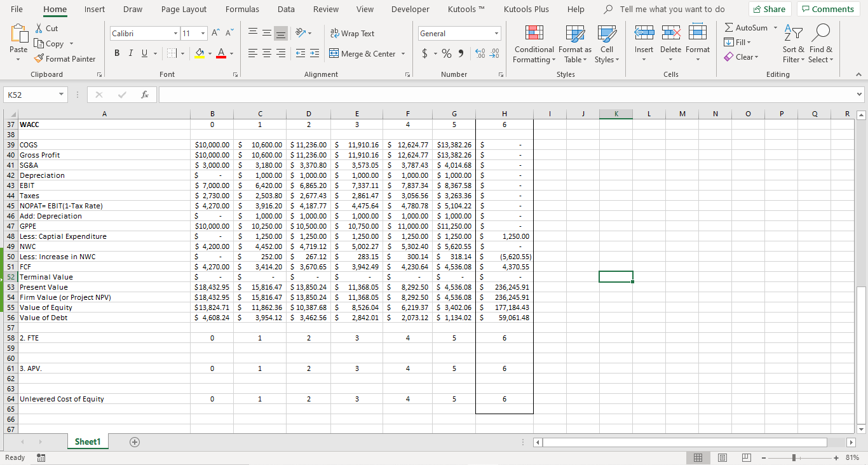Toggle Wrap Text for the cell

pyautogui.click(x=353, y=34)
